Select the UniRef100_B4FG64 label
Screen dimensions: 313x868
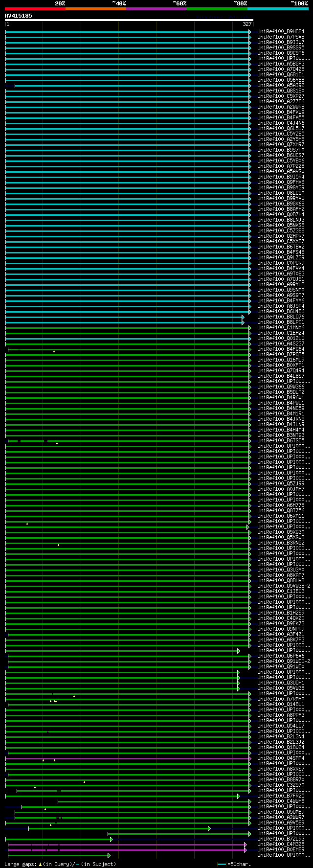[281, 349]
